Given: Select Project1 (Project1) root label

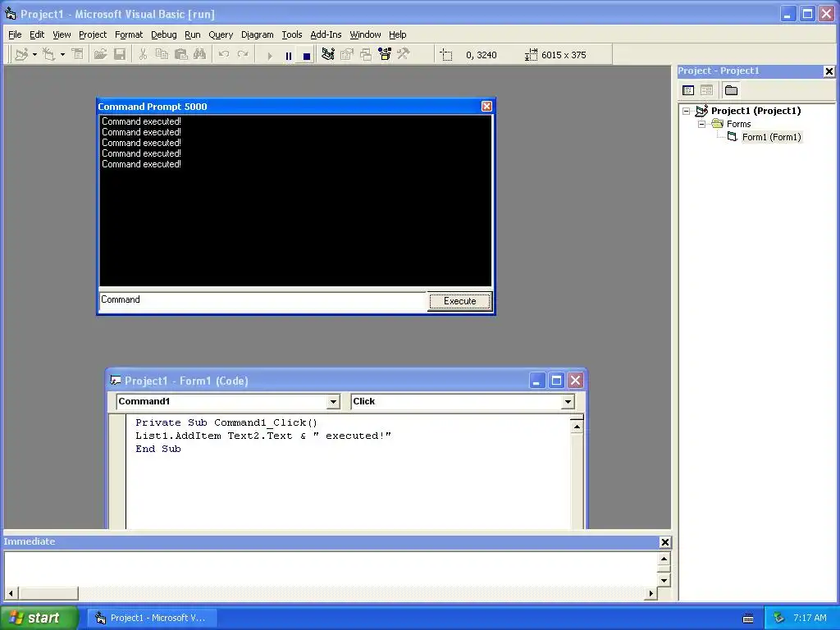Looking at the screenshot, I should [756, 111].
